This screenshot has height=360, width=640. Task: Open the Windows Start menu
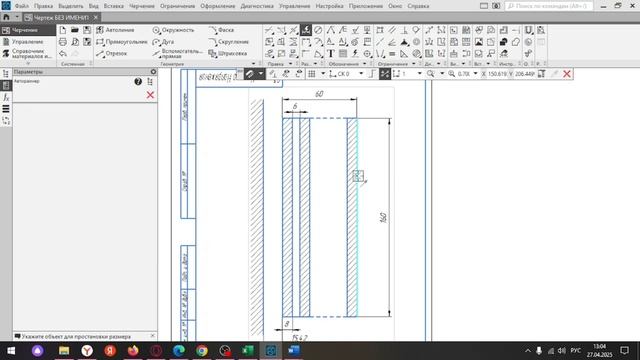(11, 351)
